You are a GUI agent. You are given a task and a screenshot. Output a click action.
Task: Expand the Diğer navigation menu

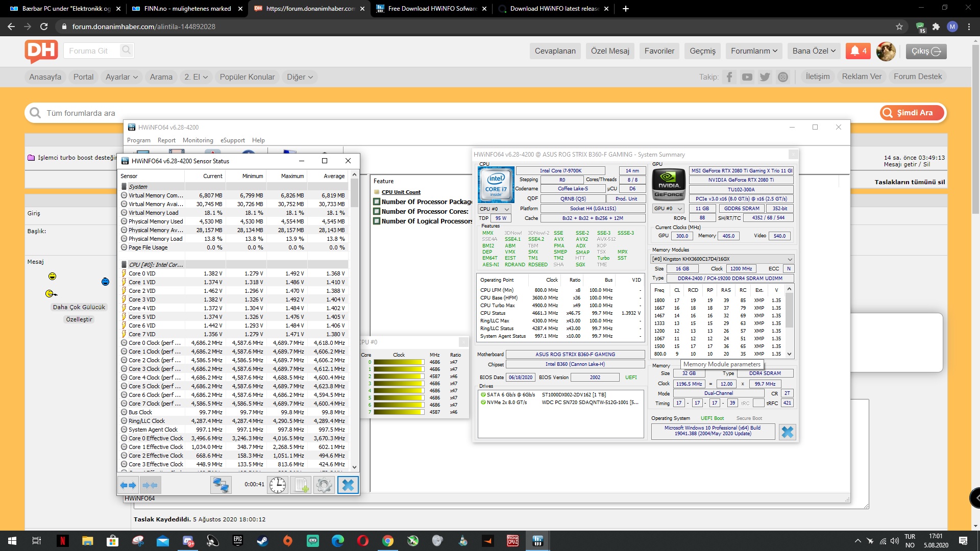299,77
